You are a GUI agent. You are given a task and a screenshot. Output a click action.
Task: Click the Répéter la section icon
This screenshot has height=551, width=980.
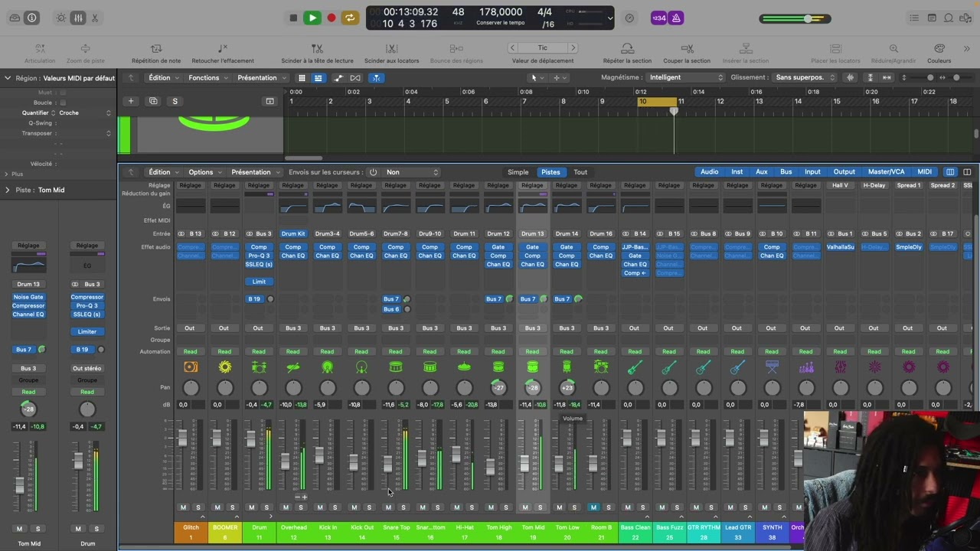(x=627, y=49)
